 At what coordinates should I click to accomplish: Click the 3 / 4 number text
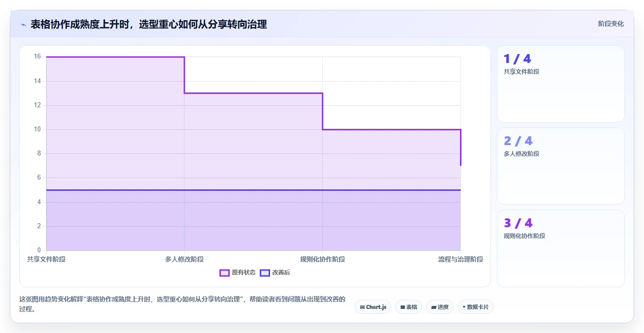518,223
